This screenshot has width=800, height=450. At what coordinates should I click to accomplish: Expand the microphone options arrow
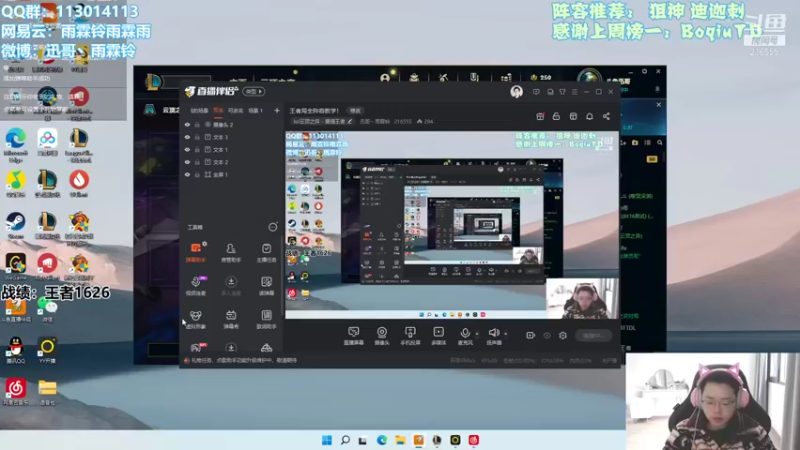[477, 334]
